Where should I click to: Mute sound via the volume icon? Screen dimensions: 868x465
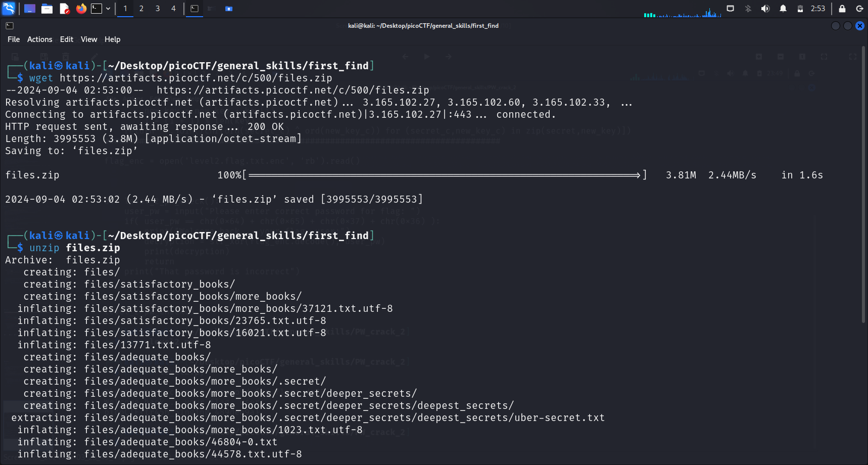tap(765, 9)
